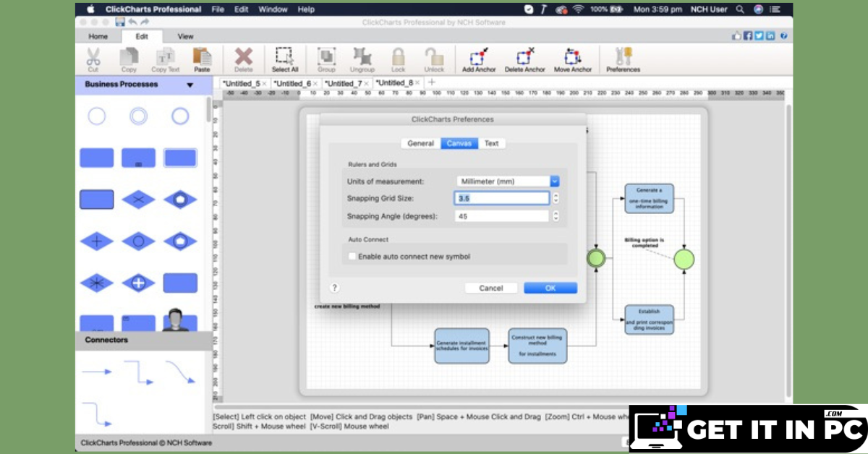
Task: Click the Group toolbar icon
Action: pos(326,57)
